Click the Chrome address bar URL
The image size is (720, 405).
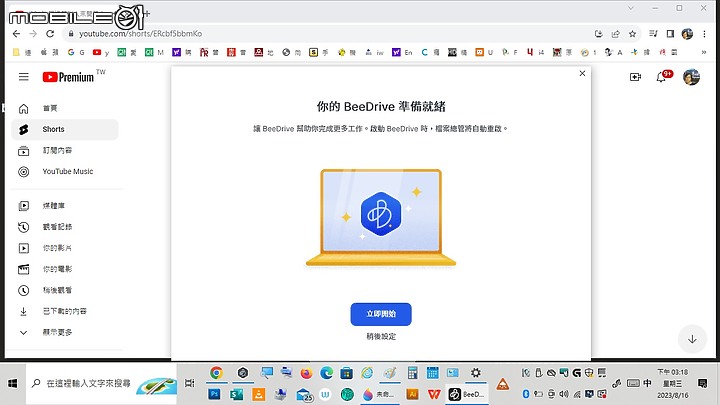pos(141,34)
